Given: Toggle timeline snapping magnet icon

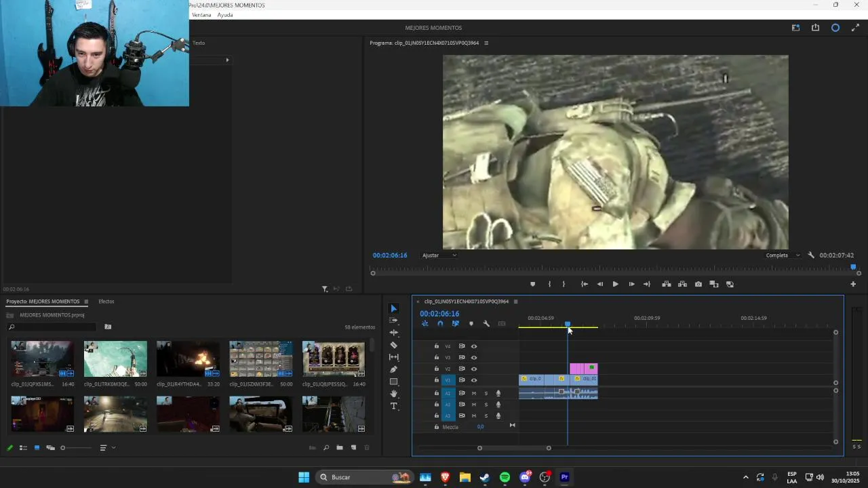Looking at the screenshot, I should [x=440, y=324].
